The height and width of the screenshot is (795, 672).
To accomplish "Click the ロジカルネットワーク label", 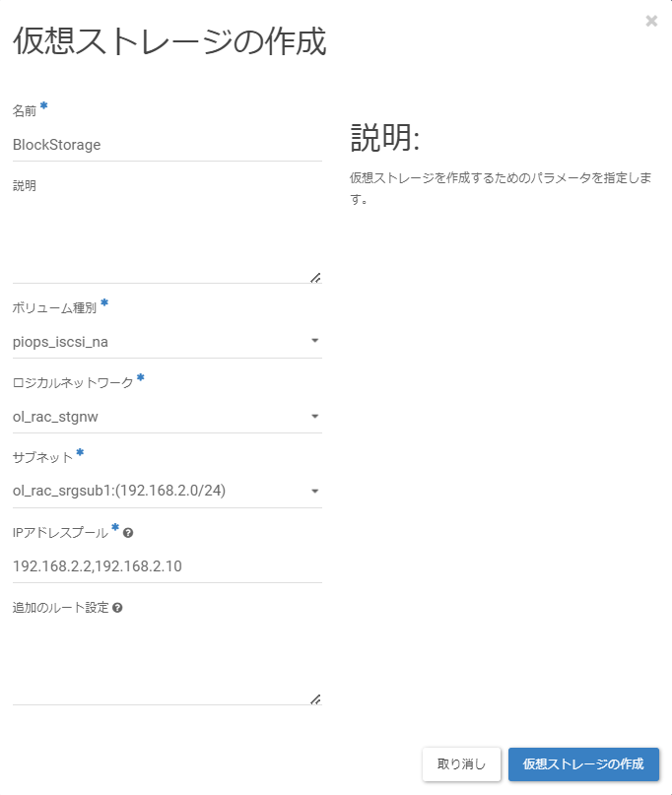I will [73, 383].
